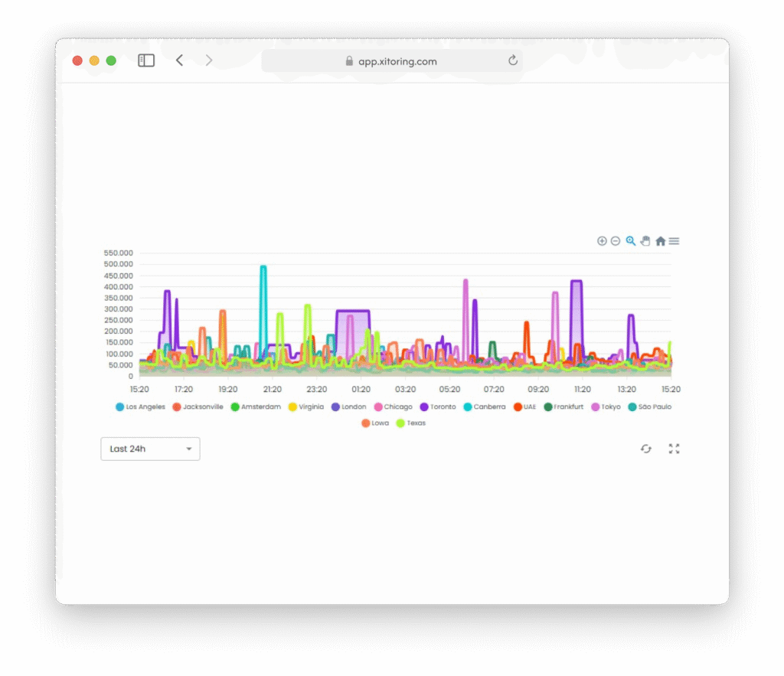
Task: Click the UAE legend entry
Action: 524,407
